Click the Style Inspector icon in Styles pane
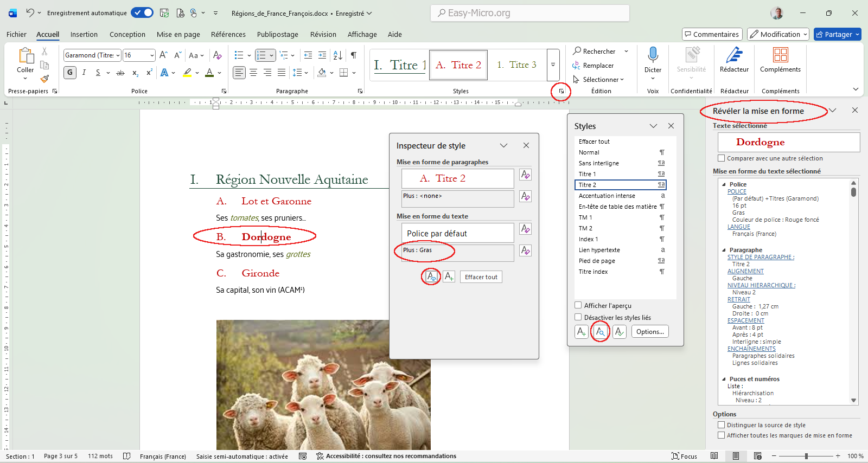 [x=600, y=332]
